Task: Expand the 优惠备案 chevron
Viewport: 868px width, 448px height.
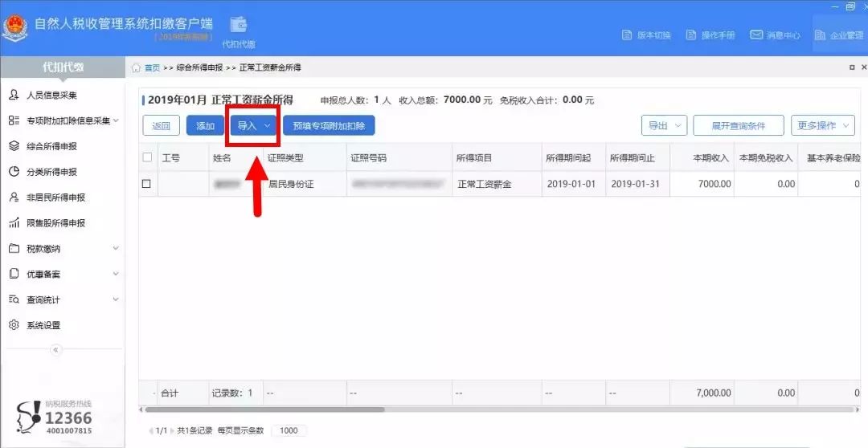Action: click(116, 274)
